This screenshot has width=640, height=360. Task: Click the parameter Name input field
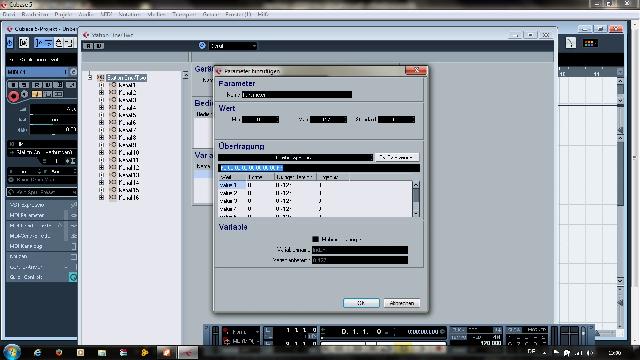pos(297,95)
